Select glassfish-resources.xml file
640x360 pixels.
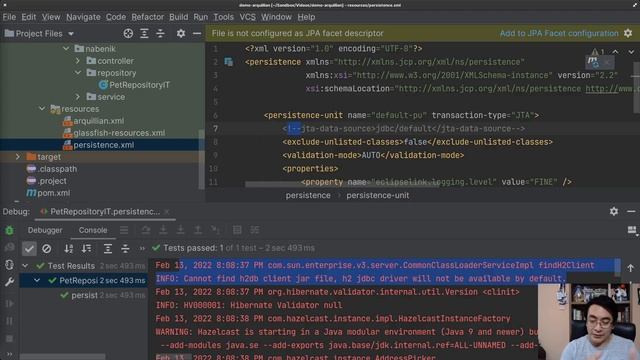tap(119, 133)
